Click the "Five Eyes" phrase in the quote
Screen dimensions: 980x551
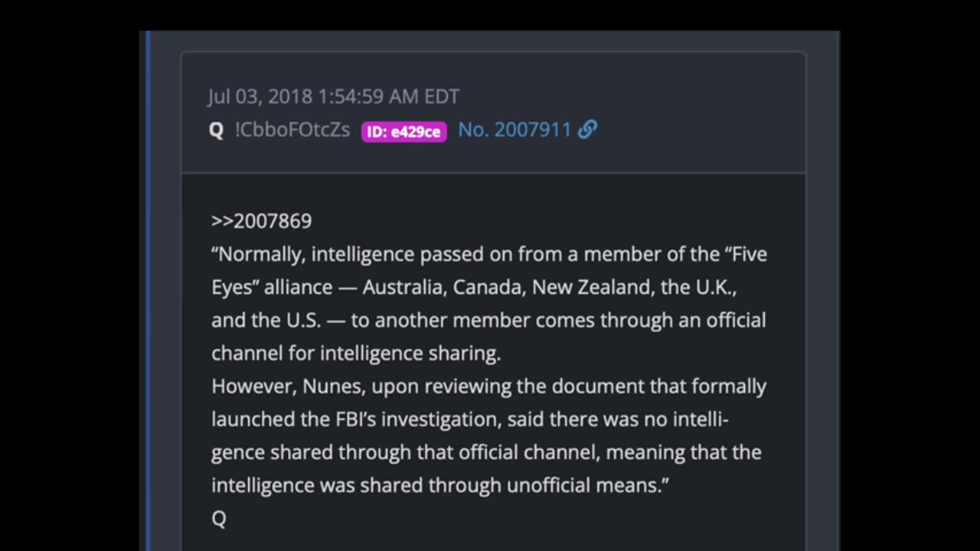tap(489, 270)
